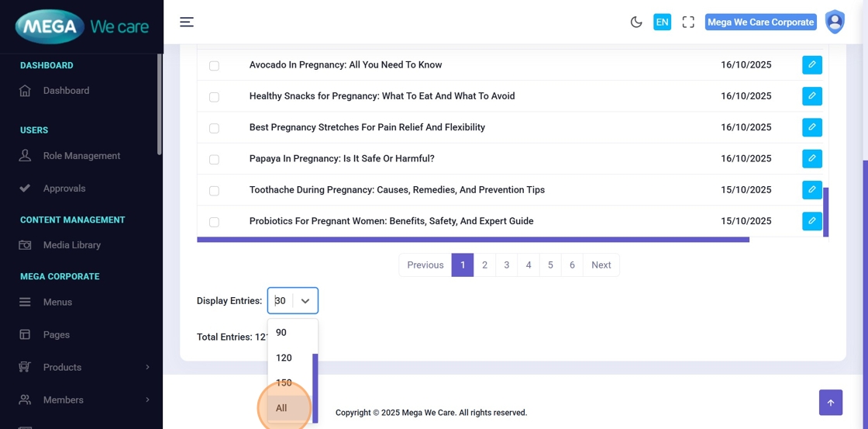Jump to page 3 in pagination
Image resolution: width=868 pixels, height=429 pixels.
click(507, 265)
